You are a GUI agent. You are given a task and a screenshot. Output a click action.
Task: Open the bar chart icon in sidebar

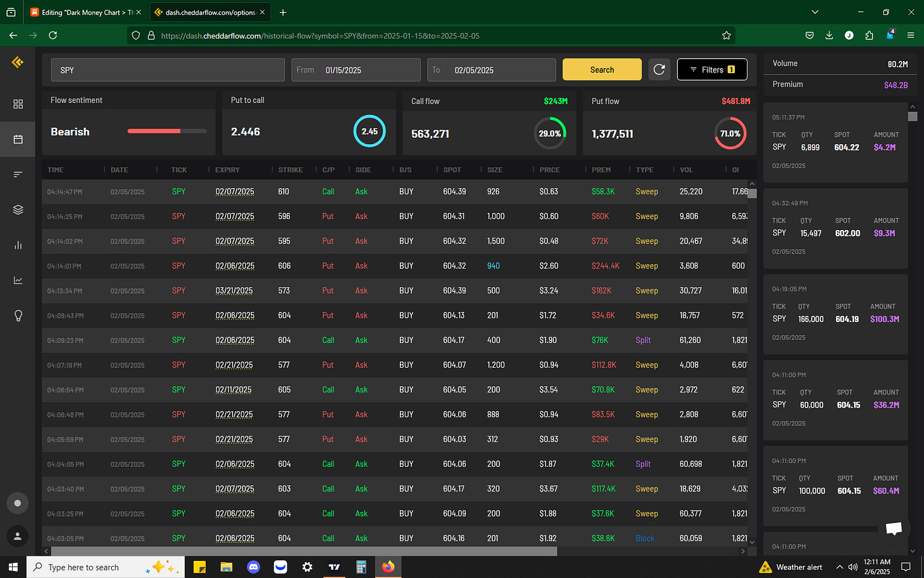click(x=18, y=245)
